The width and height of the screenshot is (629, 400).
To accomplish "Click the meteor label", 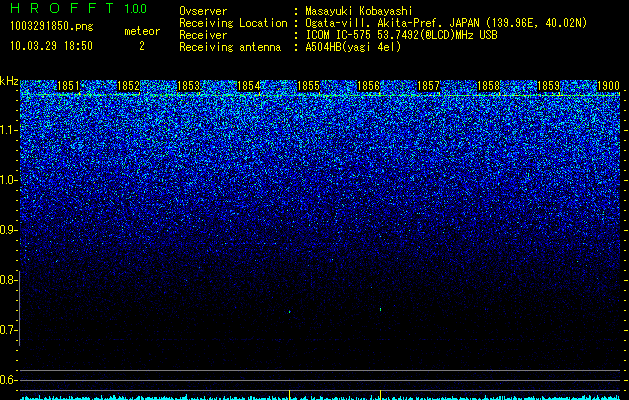I will [x=142, y=31].
